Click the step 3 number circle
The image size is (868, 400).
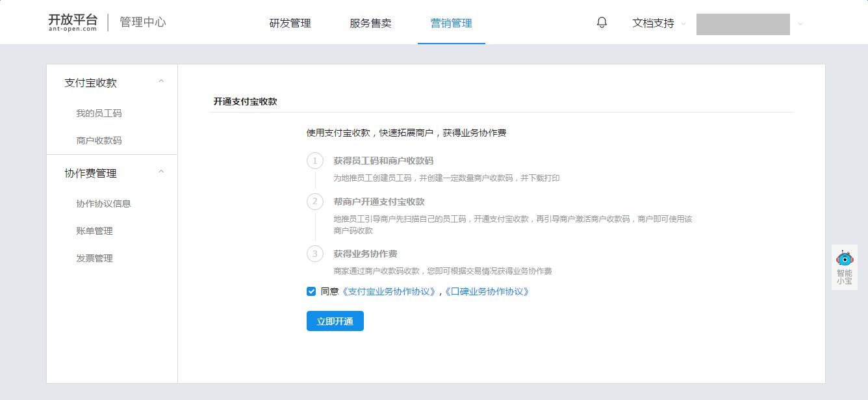315,254
